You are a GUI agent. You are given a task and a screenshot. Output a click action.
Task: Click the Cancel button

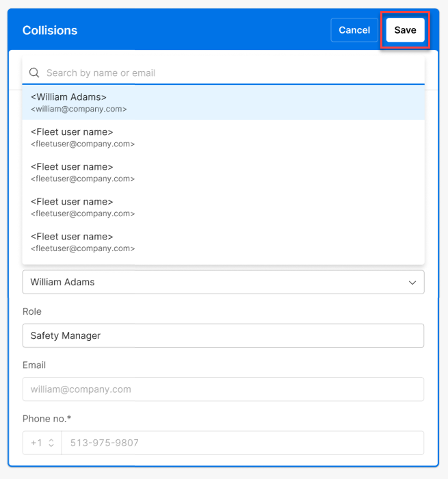[354, 30]
